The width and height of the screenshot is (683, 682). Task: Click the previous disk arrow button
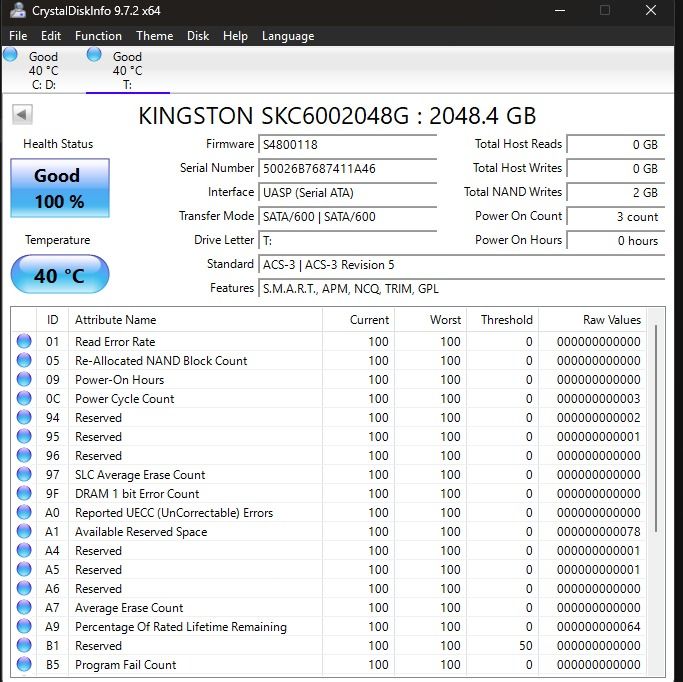[22, 115]
